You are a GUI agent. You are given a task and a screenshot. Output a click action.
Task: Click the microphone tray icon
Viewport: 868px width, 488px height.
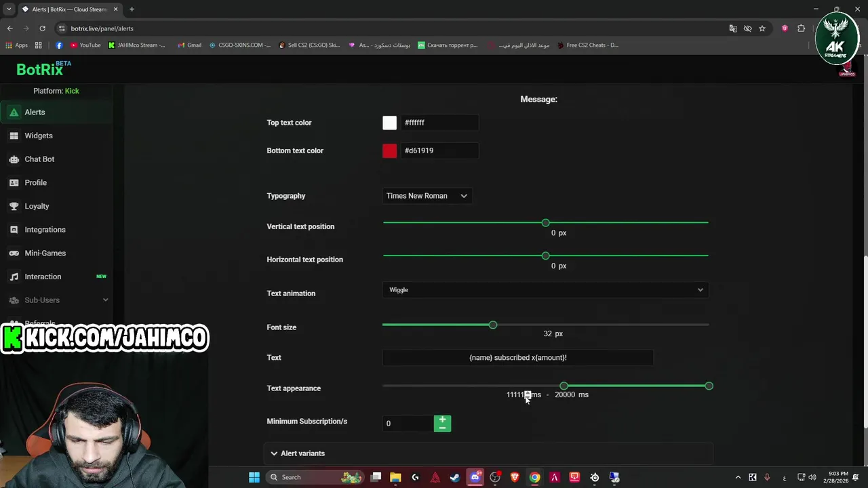(x=767, y=477)
